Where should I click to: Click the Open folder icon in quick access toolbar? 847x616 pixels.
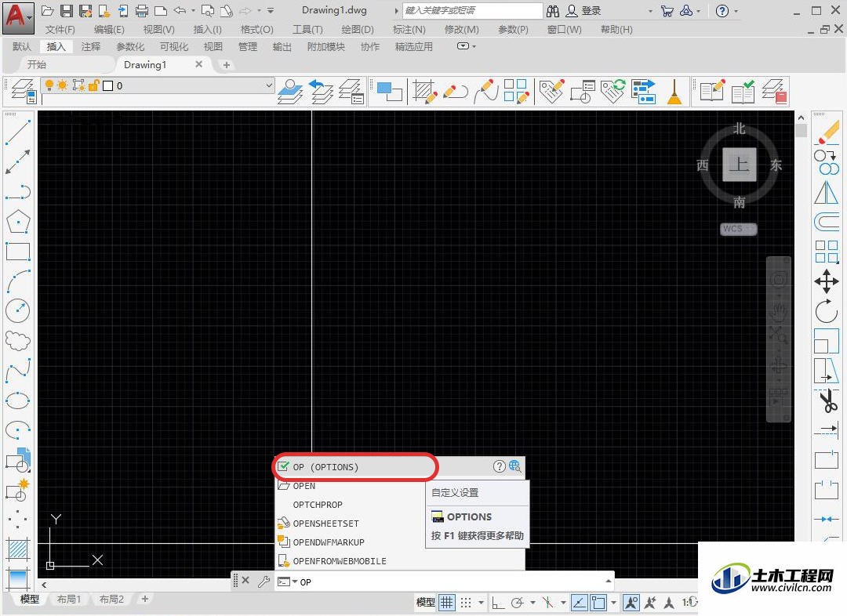pos(48,10)
